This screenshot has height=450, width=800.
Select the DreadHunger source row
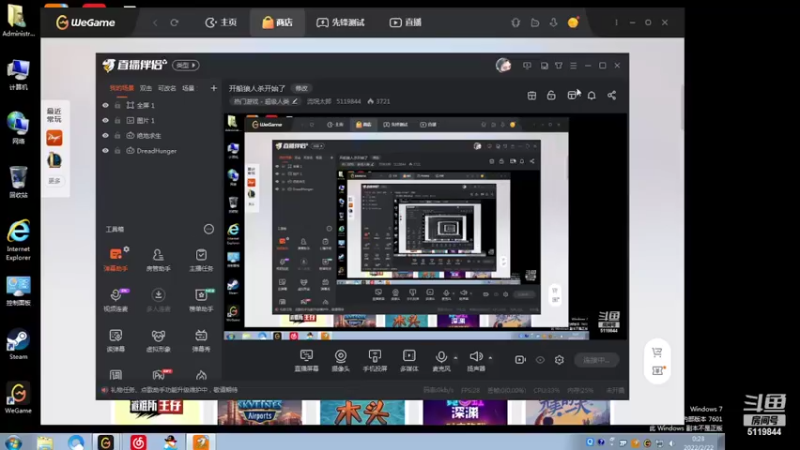click(159, 151)
